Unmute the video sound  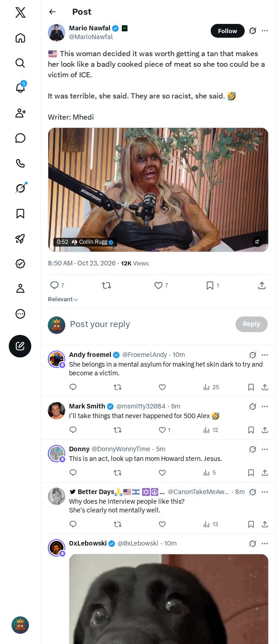tap(258, 241)
